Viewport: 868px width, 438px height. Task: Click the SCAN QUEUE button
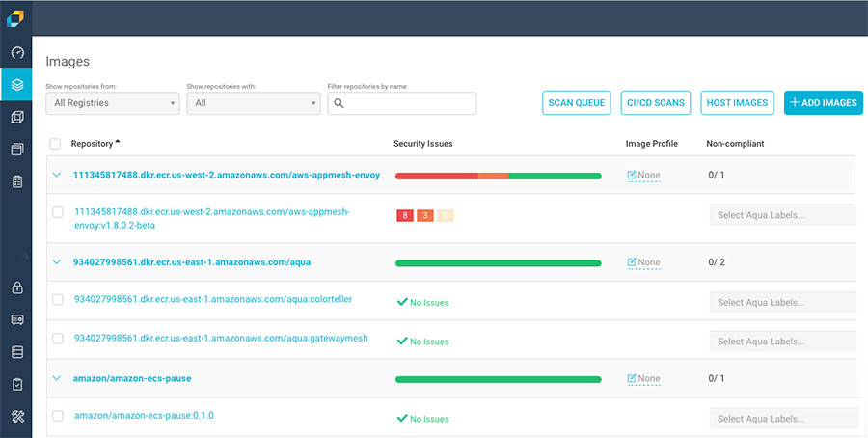pos(577,103)
